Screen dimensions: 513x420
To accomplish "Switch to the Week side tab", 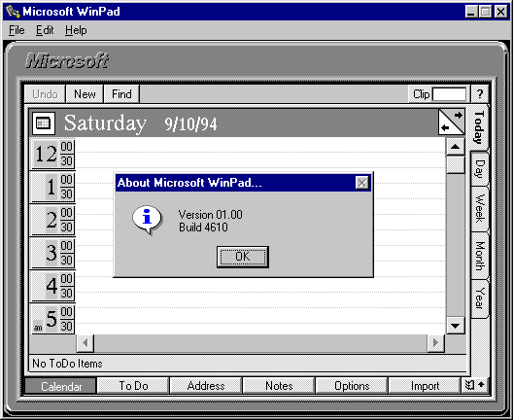I will (480, 208).
